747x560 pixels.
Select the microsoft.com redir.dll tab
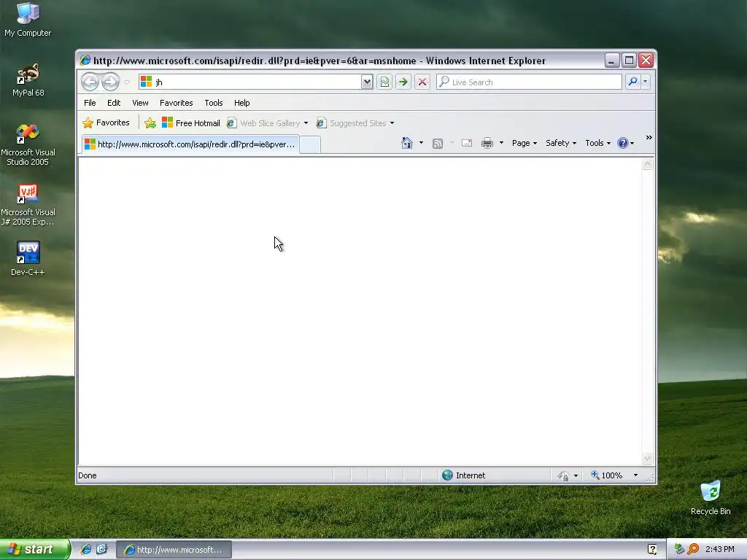coord(190,144)
